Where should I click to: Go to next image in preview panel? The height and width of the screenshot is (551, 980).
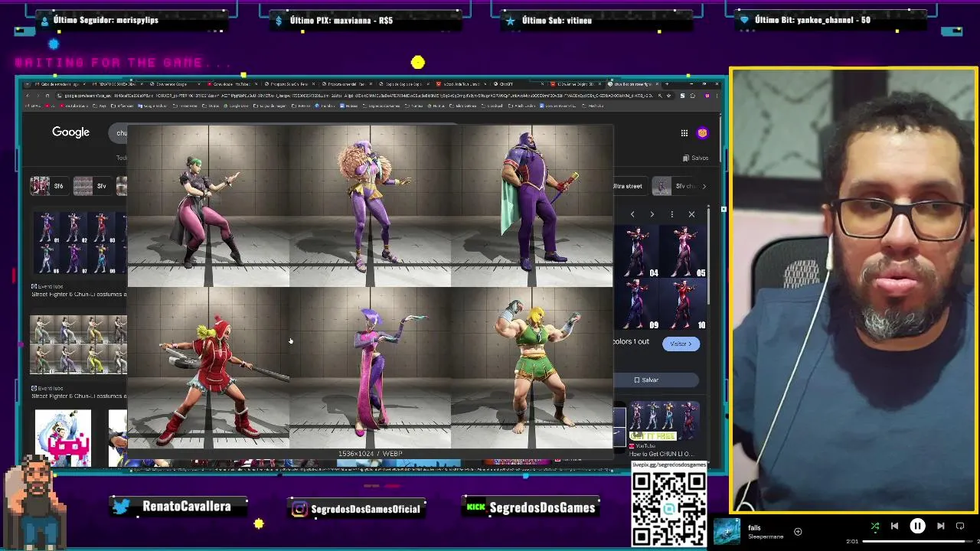(652, 214)
